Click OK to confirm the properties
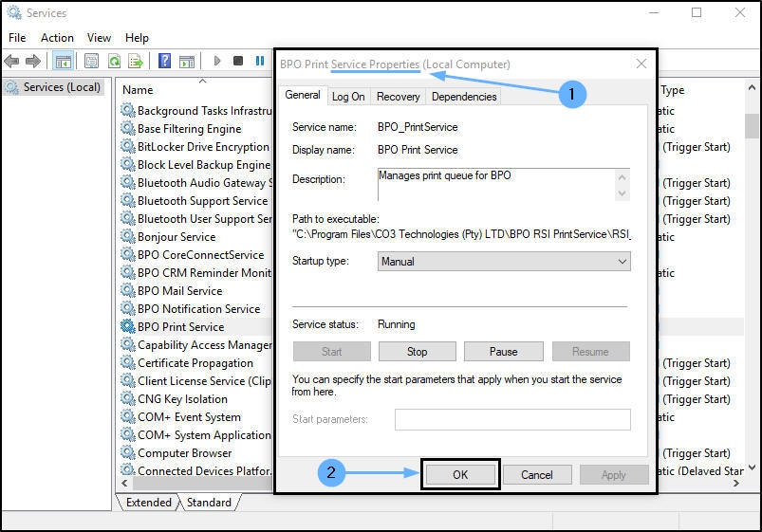 [459, 475]
